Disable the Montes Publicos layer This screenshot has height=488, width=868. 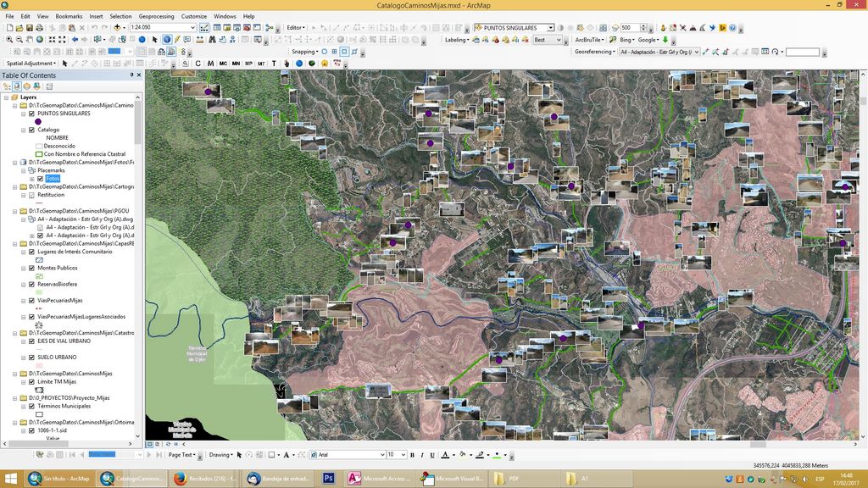point(32,268)
